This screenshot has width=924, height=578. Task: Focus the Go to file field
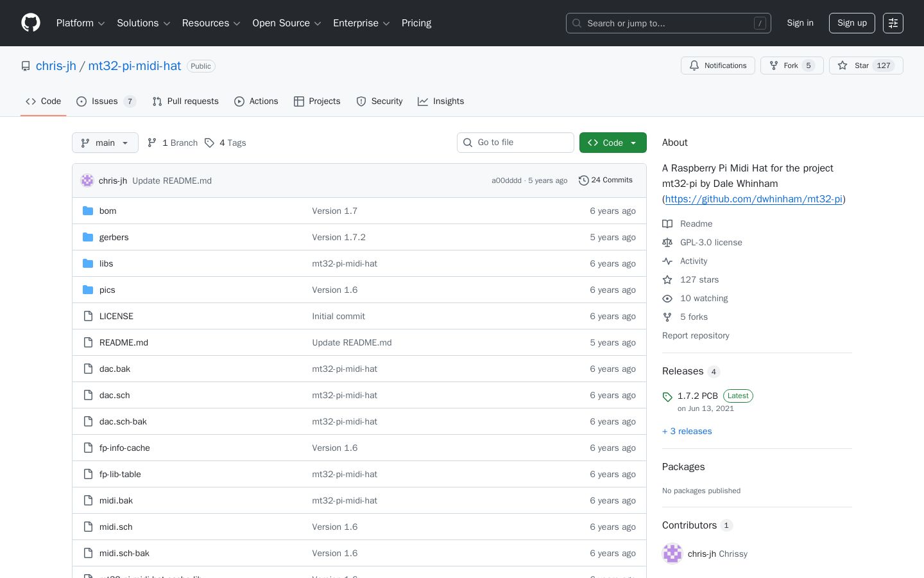pyautogui.click(x=515, y=143)
